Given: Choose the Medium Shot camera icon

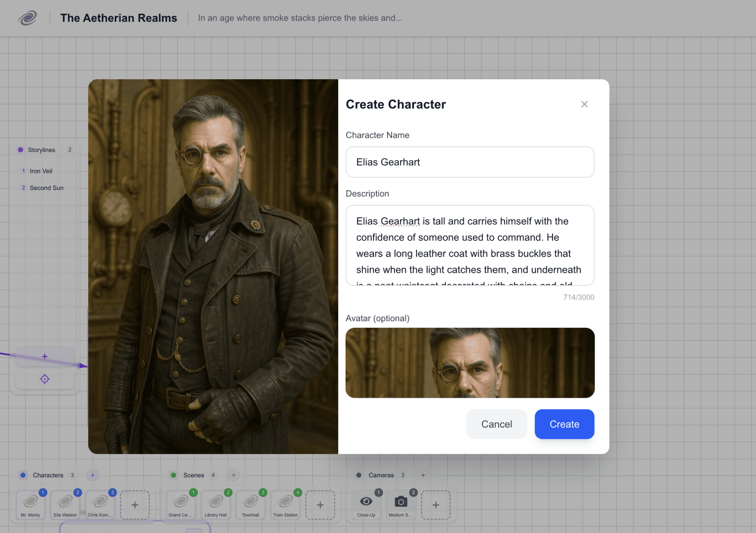Looking at the screenshot, I should coord(401,502).
